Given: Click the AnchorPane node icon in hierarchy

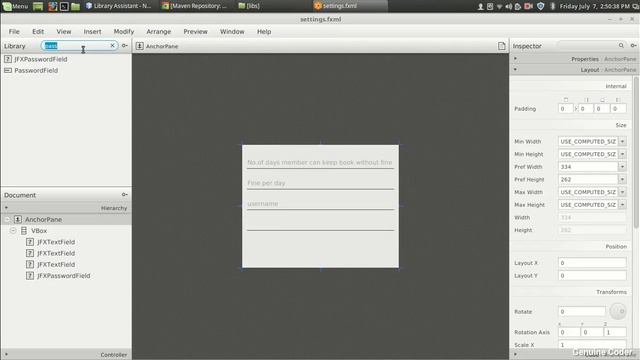Looking at the screenshot, I should (x=18, y=220).
